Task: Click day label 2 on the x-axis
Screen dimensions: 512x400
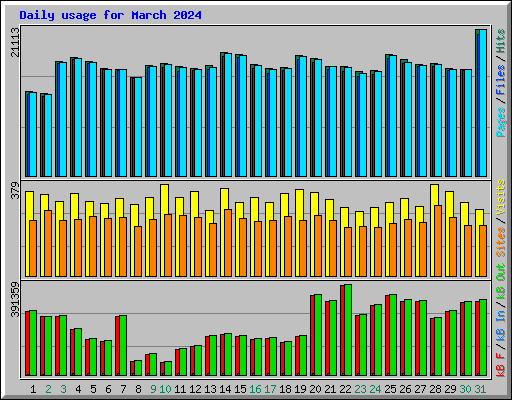Action: [48, 389]
